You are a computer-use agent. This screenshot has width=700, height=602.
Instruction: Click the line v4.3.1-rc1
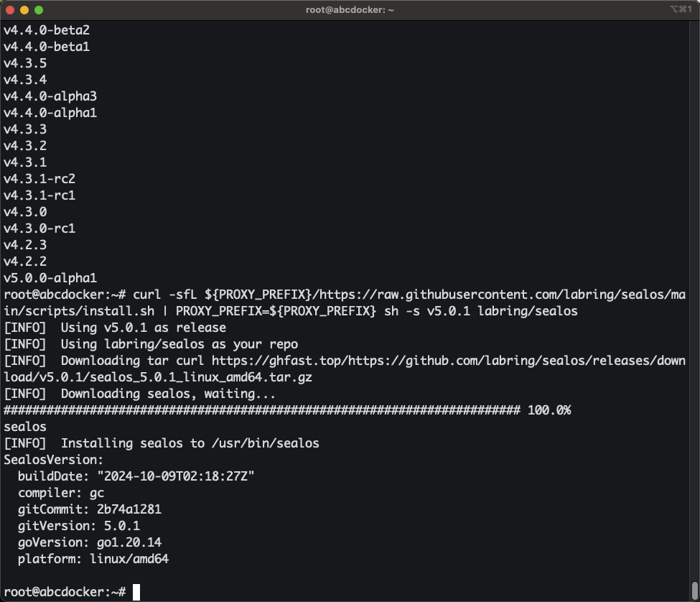click(39, 195)
